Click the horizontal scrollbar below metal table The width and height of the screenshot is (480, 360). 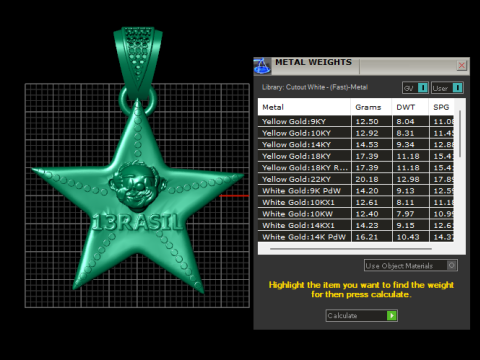[351, 249]
